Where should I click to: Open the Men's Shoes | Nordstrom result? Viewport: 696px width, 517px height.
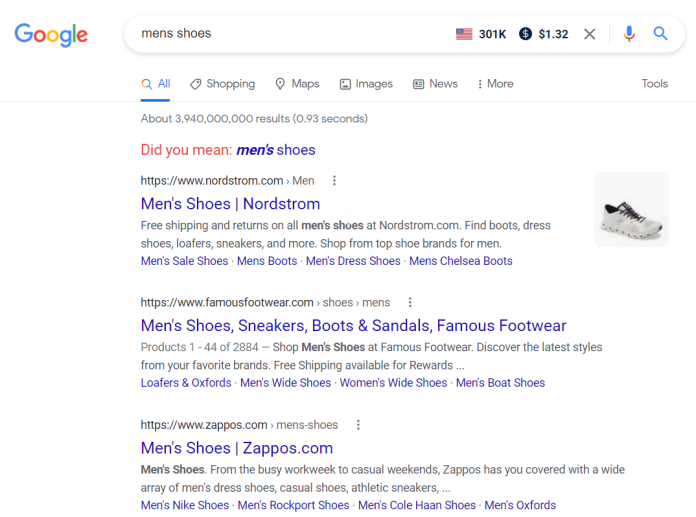[230, 204]
